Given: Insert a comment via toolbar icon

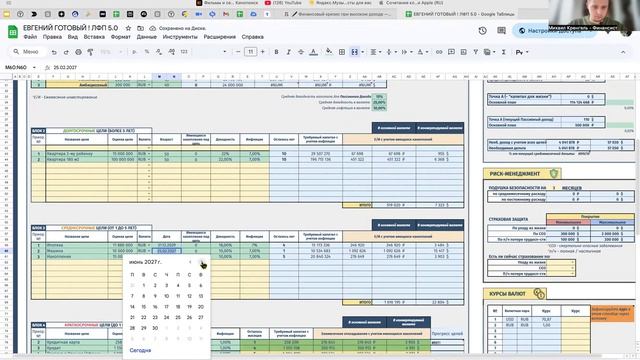Looking at the screenshot, I should click(451, 52).
